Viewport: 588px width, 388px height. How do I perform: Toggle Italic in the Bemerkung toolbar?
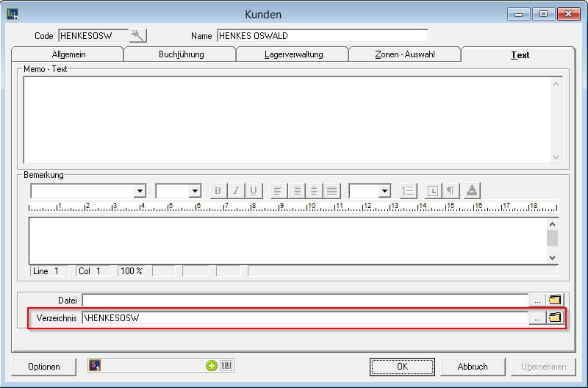click(236, 191)
